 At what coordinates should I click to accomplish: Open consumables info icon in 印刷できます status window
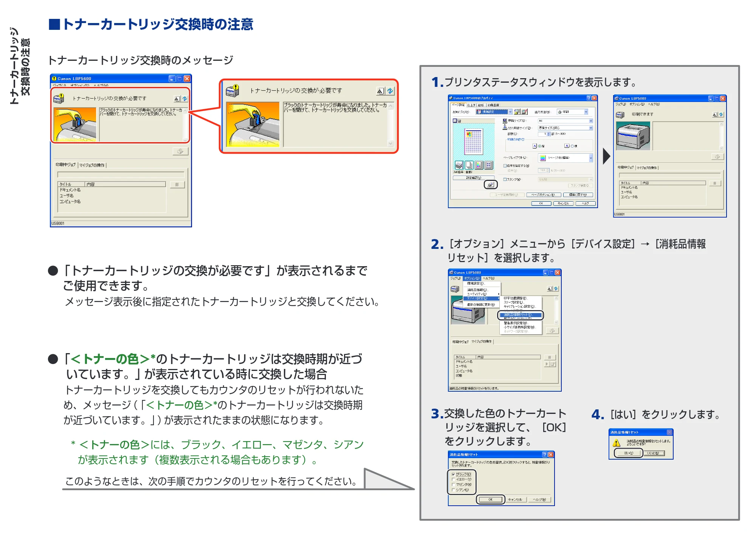pos(715,114)
